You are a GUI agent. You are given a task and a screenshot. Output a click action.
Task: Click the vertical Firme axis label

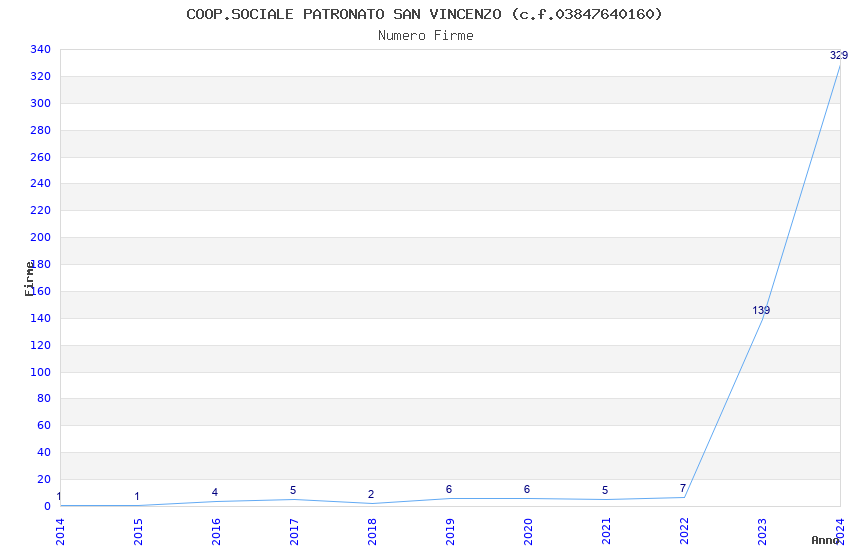click(x=29, y=279)
